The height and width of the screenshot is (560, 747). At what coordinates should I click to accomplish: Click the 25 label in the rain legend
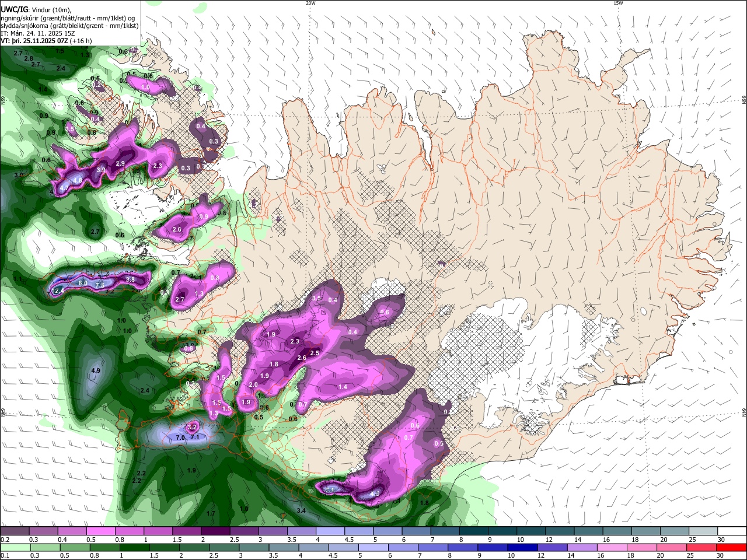tap(692, 556)
